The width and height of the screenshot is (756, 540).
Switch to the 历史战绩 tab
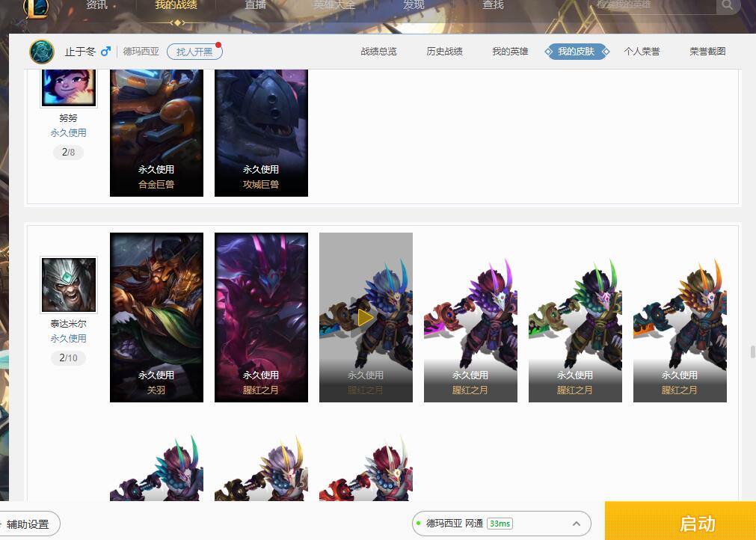pos(444,52)
